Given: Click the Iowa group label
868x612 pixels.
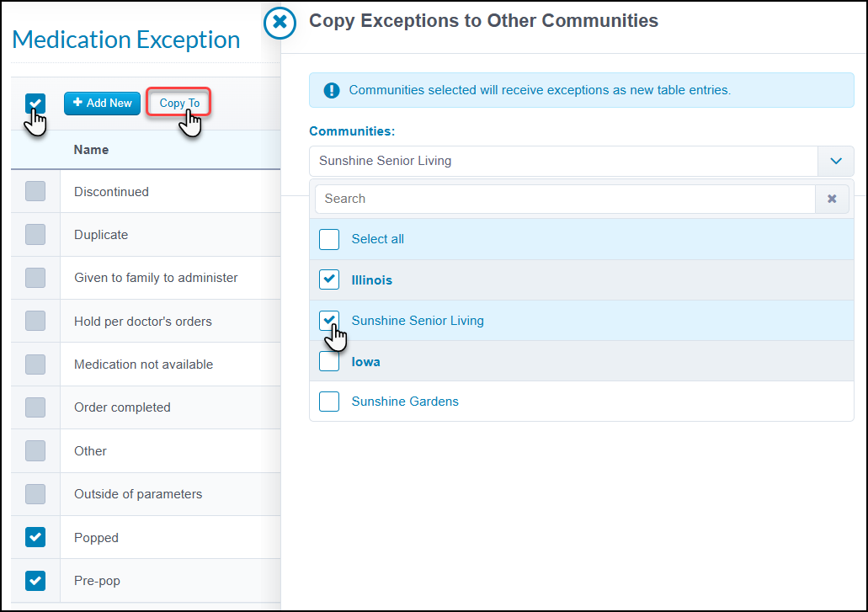Looking at the screenshot, I should pos(365,362).
